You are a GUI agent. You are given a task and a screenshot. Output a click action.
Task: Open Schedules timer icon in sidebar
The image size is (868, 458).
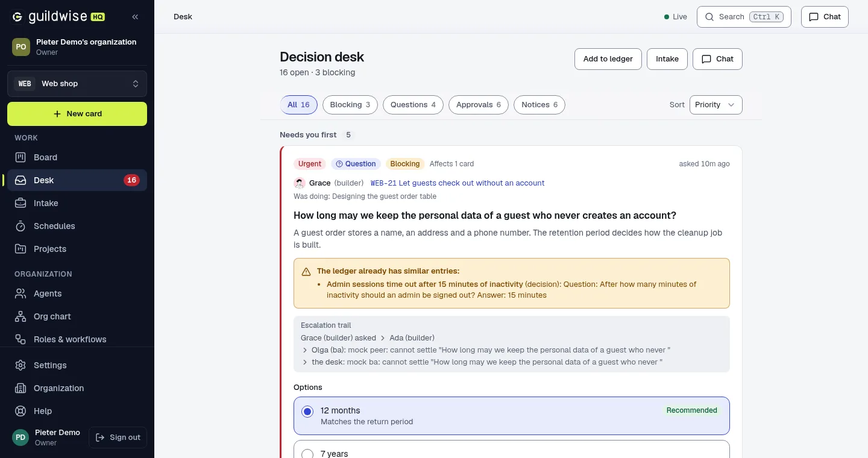point(20,226)
